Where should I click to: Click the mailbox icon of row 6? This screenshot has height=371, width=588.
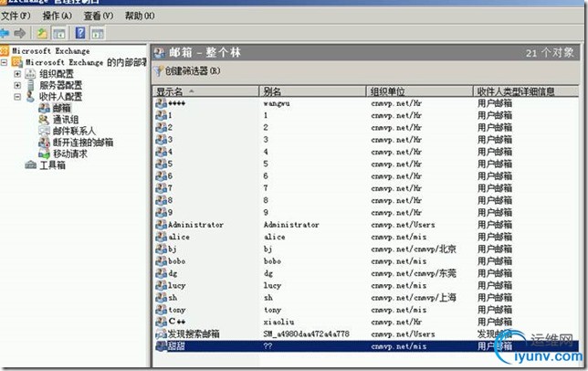(x=162, y=176)
